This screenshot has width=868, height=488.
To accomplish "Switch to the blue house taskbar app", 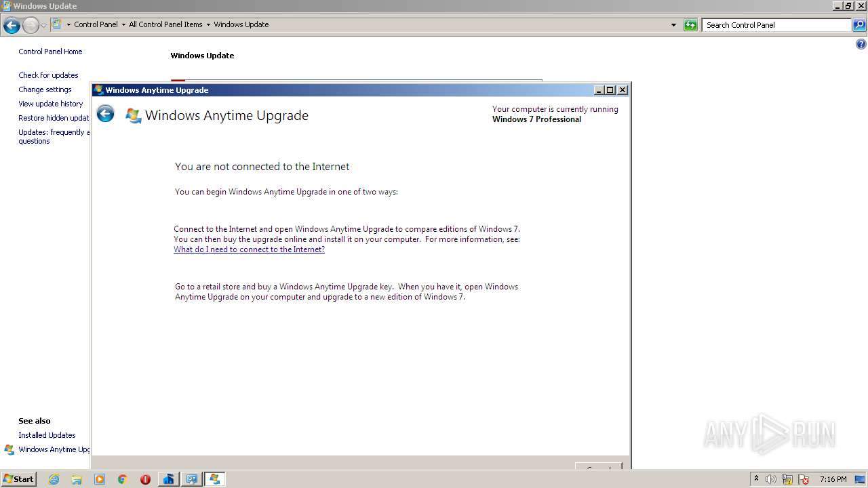I will point(168,479).
